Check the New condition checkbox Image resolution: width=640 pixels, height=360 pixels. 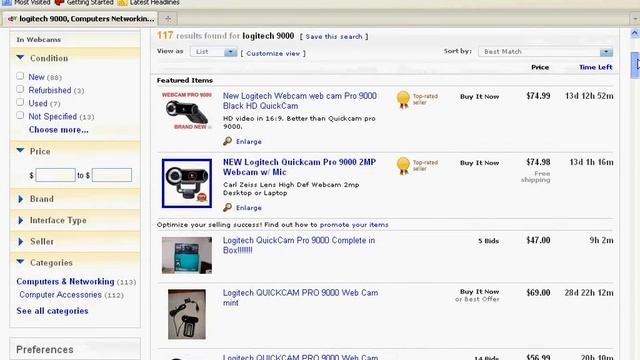(x=20, y=76)
